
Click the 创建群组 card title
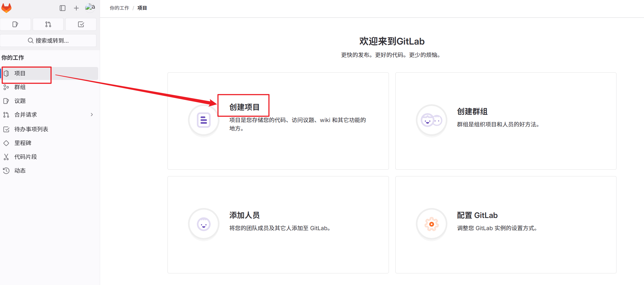[472, 112]
